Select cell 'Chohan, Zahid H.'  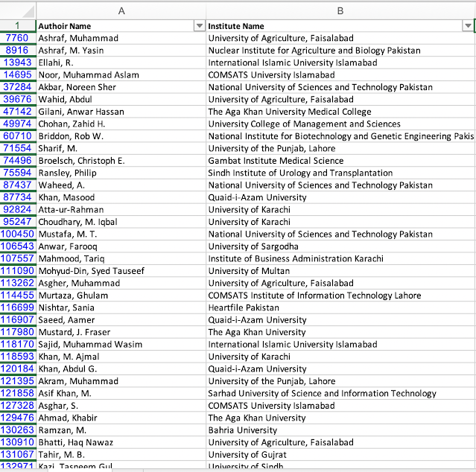click(x=121, y=124)
